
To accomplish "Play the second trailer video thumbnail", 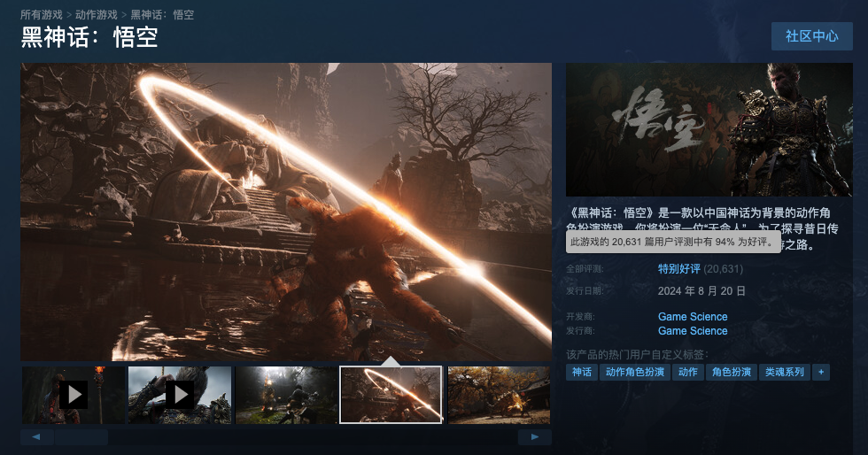I will pyautogui.click(x=180, y=395).
